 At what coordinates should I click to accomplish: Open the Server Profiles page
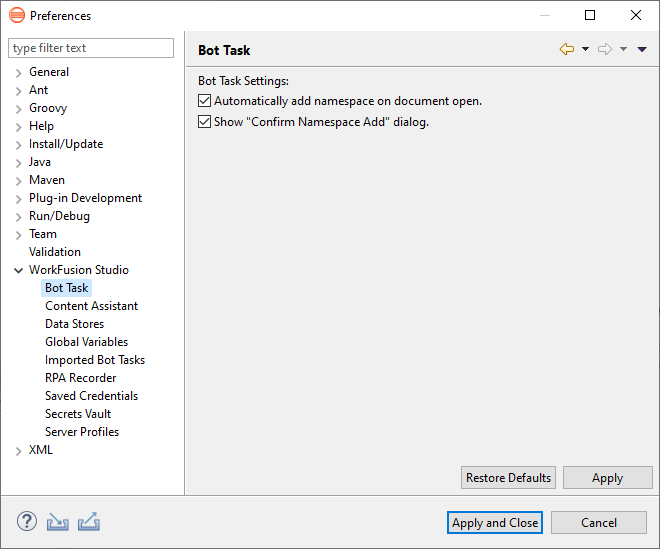[x=82, y=432]
